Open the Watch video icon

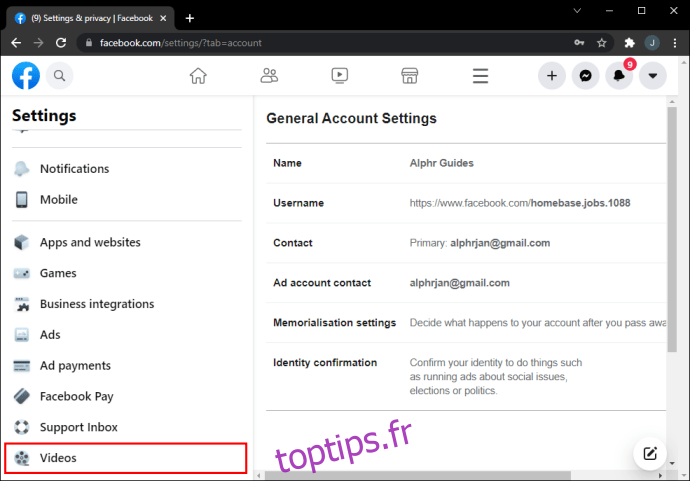(x=339, y=76)
